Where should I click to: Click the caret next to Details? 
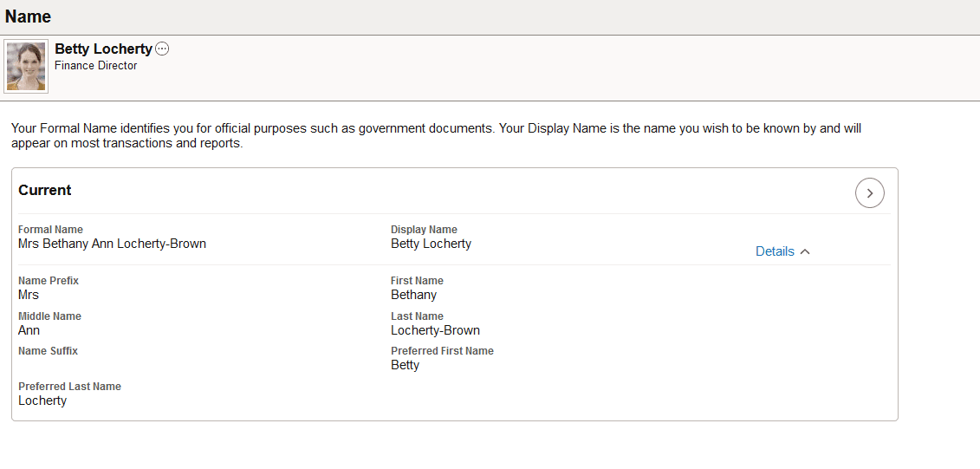805,251
